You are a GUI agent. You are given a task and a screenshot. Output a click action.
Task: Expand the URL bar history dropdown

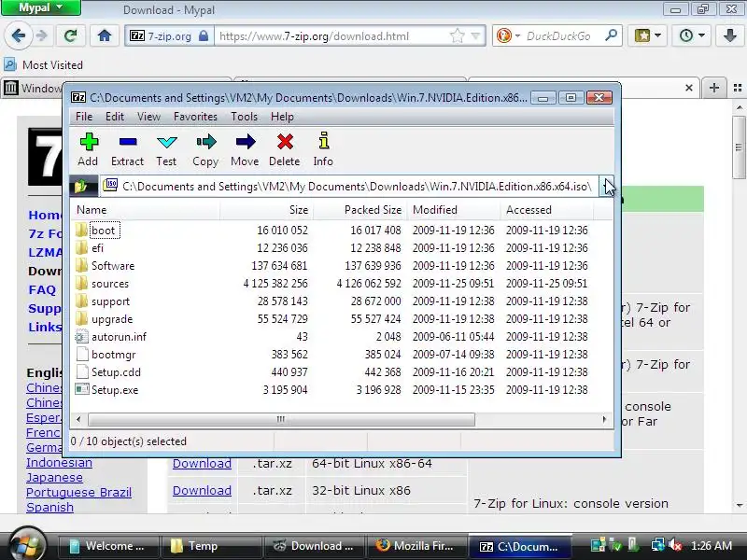(x=475, y=35)
